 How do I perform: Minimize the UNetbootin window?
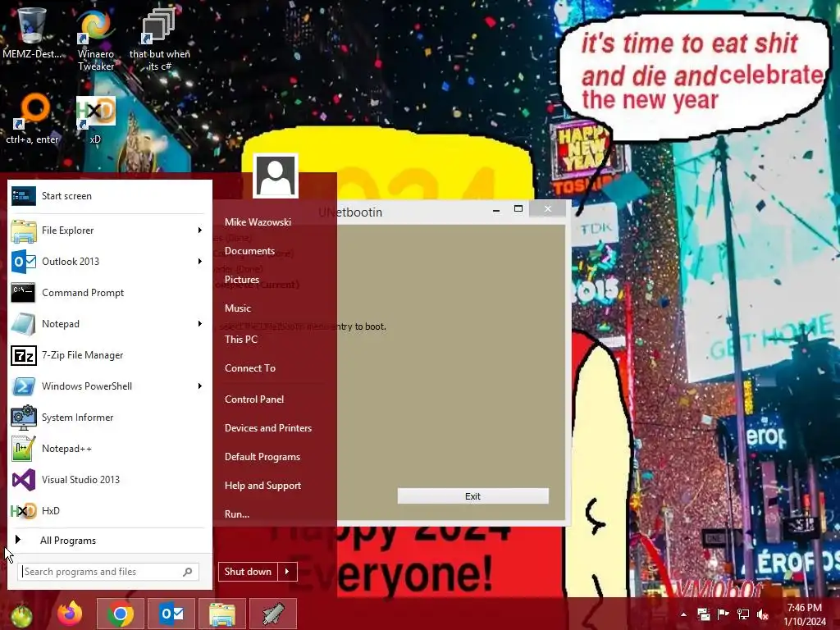point(496,209)
